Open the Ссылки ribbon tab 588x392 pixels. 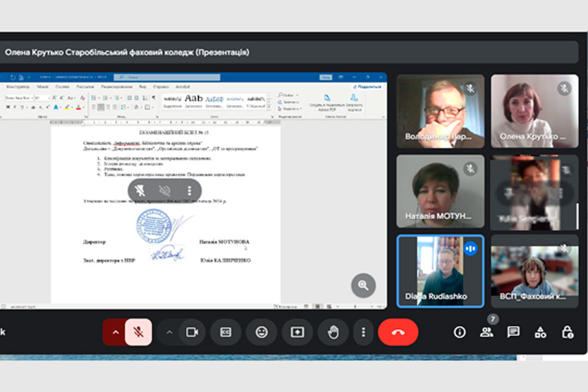(x=62, y=87)
